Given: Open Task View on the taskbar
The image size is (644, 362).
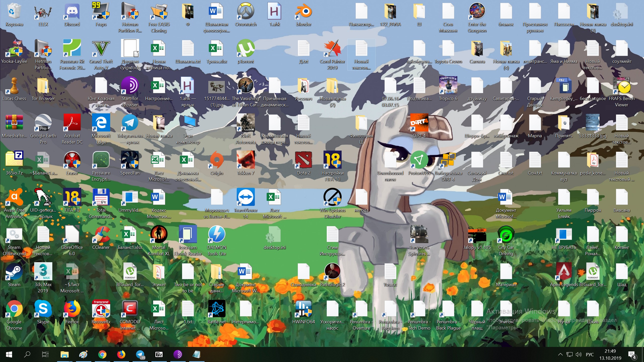Looking at the screenshot, I should (x=45, y=354).
